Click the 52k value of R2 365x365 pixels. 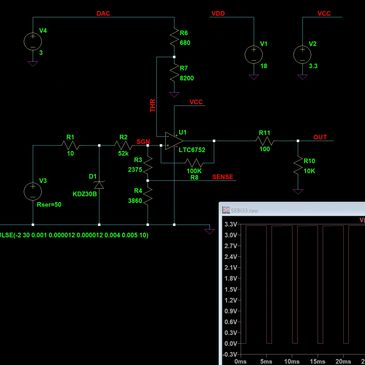pyautogui.click(x=123, y=154)
